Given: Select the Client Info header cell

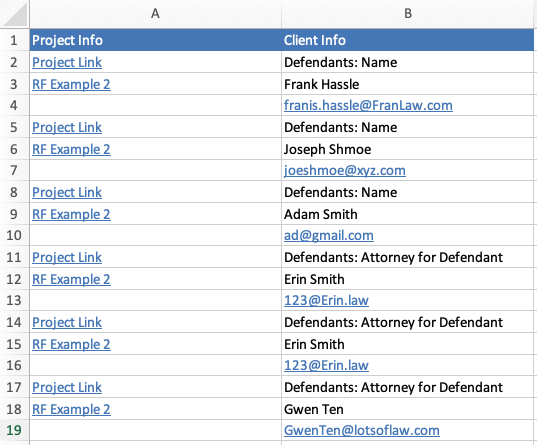Looking at the screenshot, I should (x=408, y=40).
